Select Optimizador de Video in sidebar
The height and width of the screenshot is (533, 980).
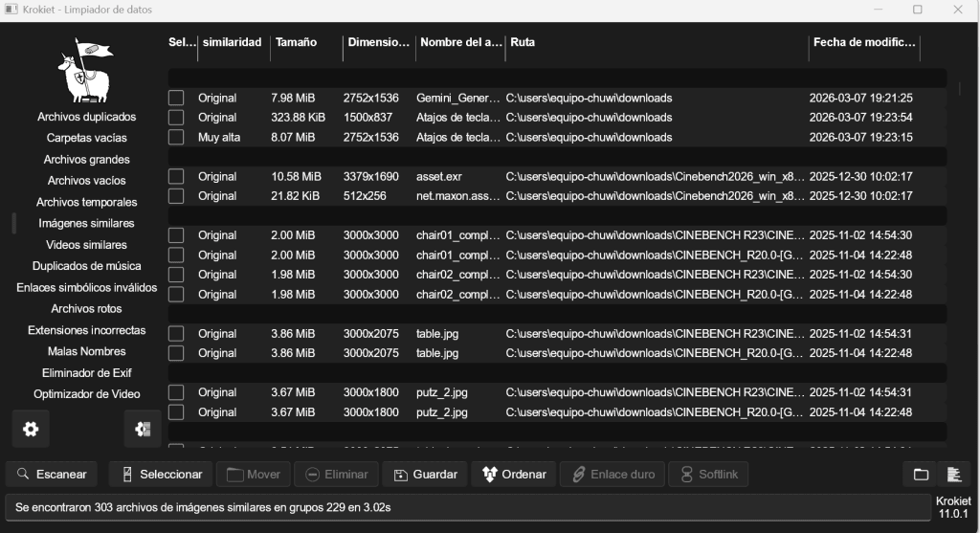pyautogui.click(x=86, y=394)
